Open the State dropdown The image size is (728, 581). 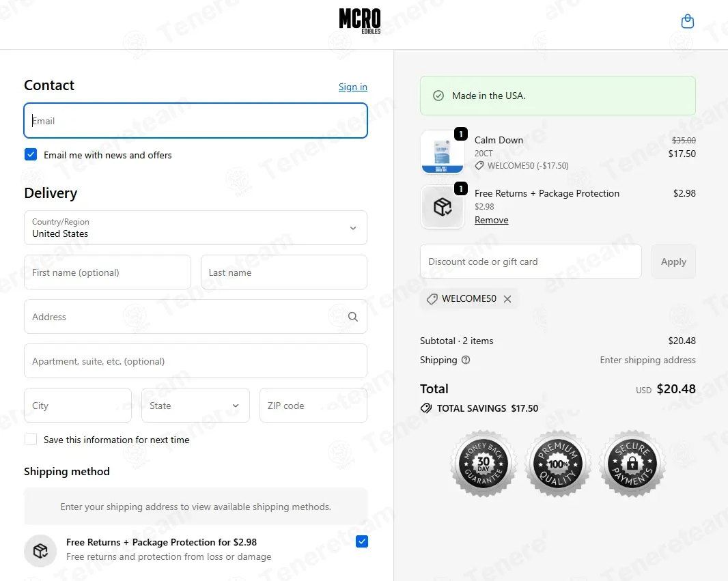pos(195,406)
